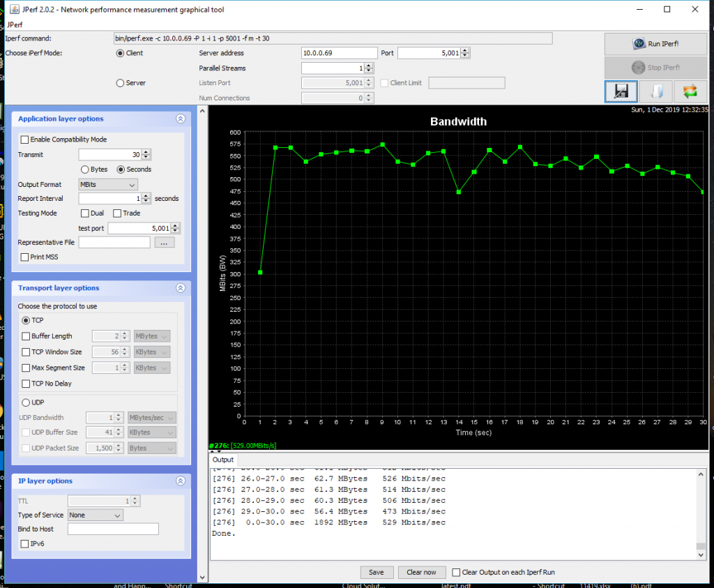Decrease Parallel Streams count
This screenshot has height=588, width=714.
369,71
